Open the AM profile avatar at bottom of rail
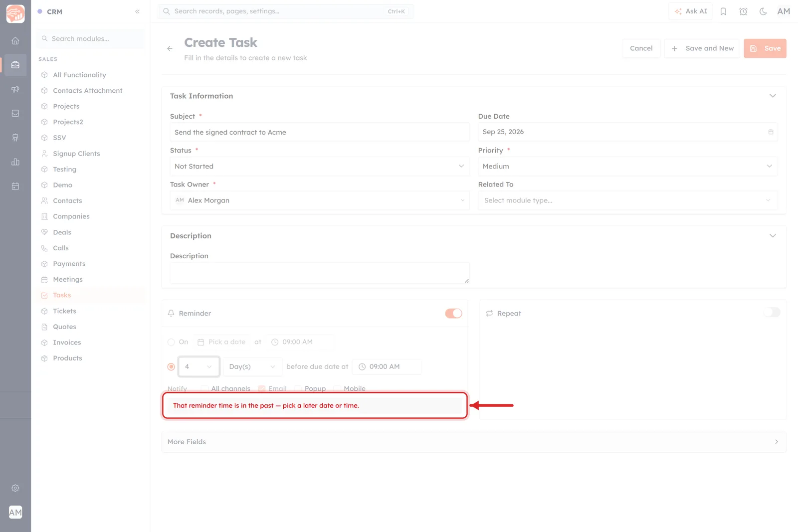798x532 pixels. coord(15,512)
